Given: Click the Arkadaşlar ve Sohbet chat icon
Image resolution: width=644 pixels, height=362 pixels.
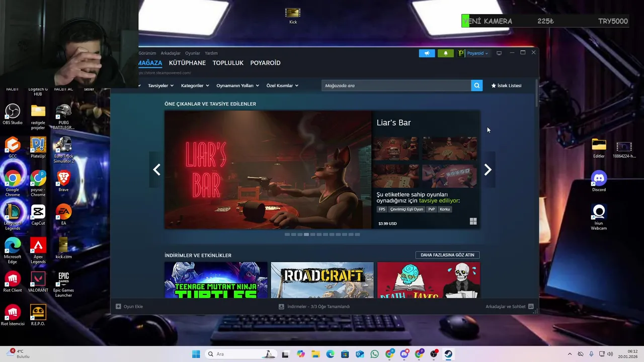Looking at the screenshot, I should pos(531,306).
